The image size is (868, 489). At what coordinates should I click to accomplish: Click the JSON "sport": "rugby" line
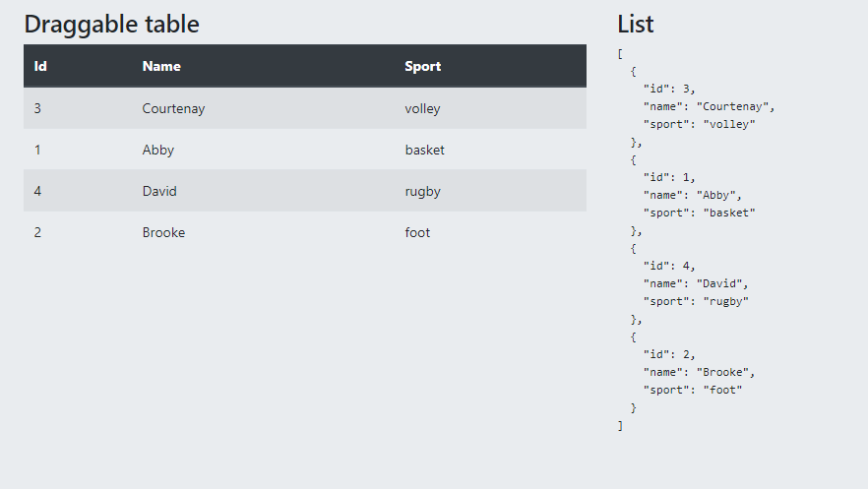696,301
